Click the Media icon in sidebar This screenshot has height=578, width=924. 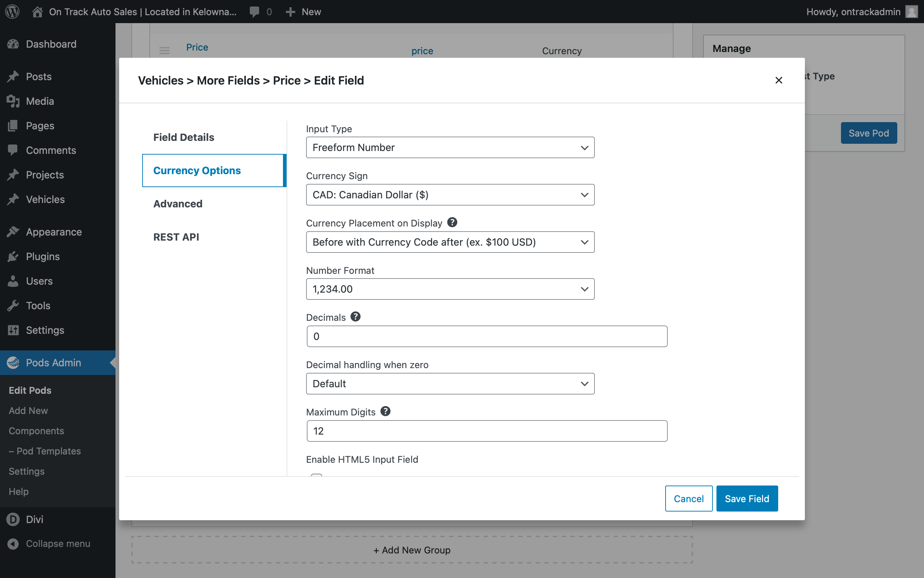(13, 101)
